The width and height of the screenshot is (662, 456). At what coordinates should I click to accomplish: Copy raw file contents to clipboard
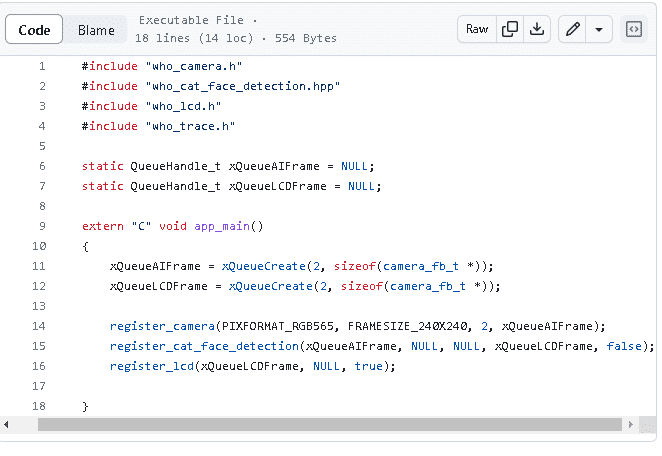click(510, 29)
